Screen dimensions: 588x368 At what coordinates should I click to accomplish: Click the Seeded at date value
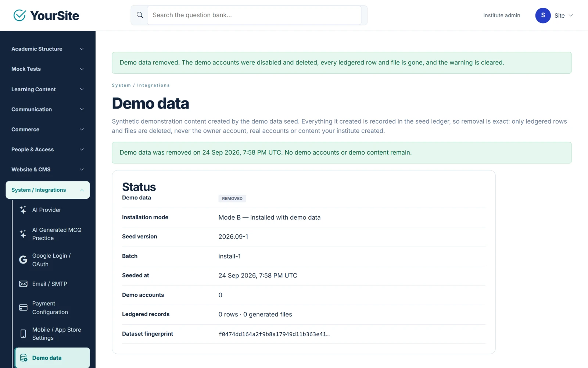pos(258,276)
